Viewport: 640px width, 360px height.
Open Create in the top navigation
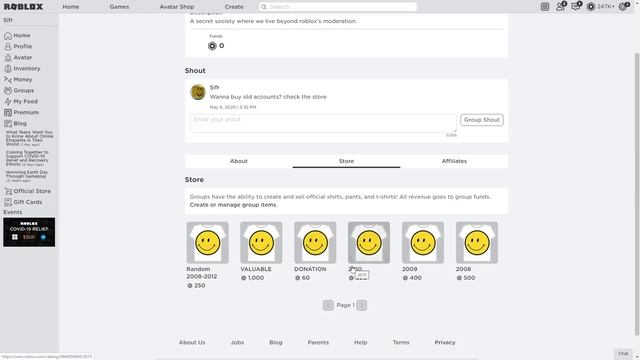[x=234, y=7]
